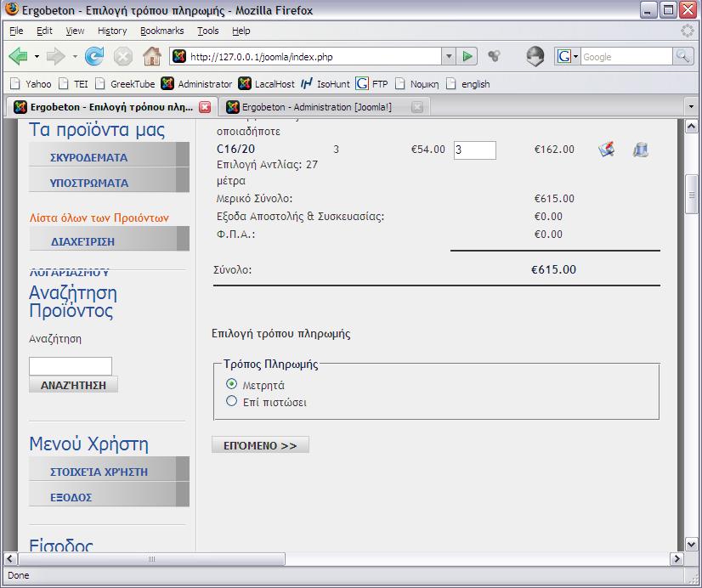702x588 pixels.
Task: Click the address bar URL field
Action: click(314, 57)
